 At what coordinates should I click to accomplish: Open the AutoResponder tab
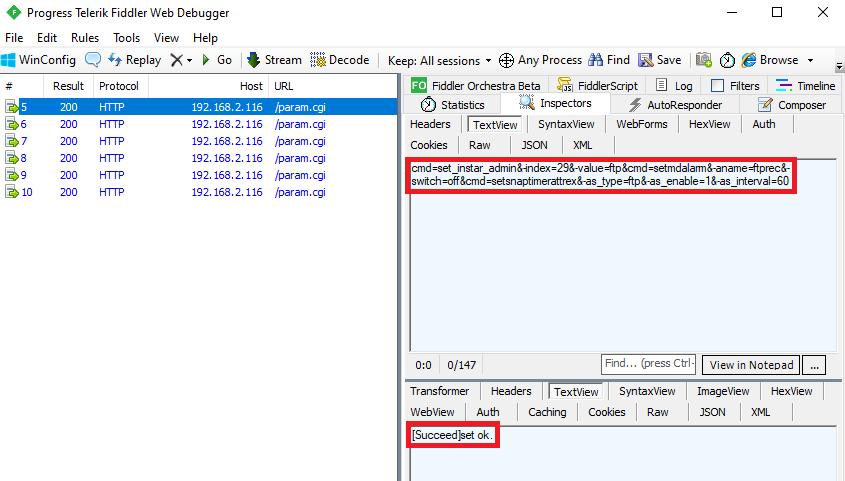pyautogui.click(x=675, y=105)
